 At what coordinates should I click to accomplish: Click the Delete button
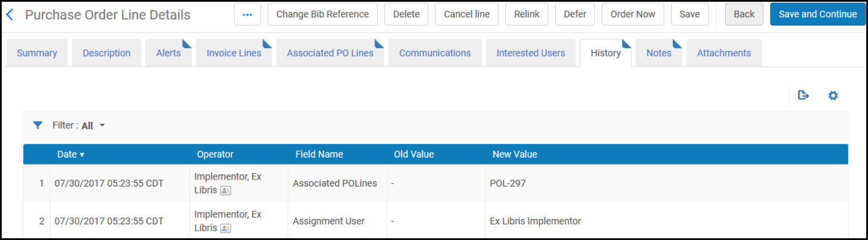[406, 15]
